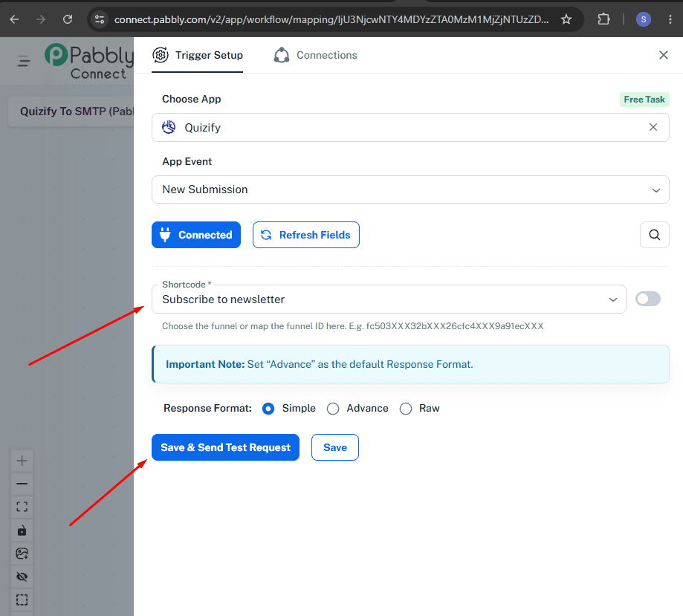Go back in browser history
The width and height of the screenshot is (683, 616).
coord(14,19)
